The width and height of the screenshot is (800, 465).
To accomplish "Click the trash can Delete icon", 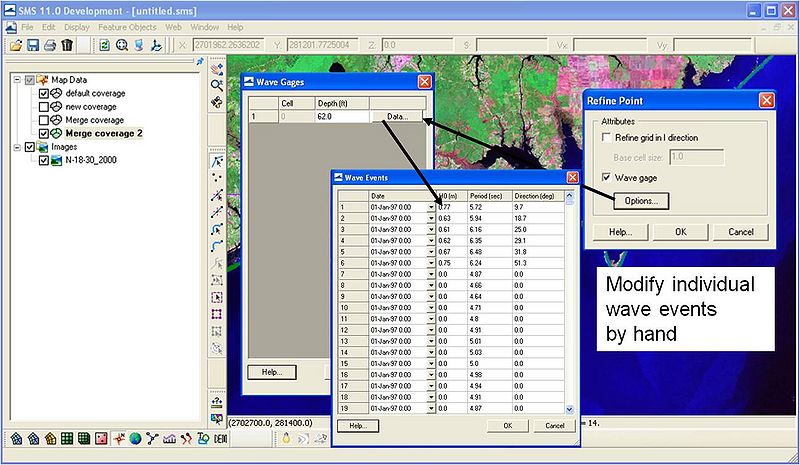I will click(x=67, y=45).
